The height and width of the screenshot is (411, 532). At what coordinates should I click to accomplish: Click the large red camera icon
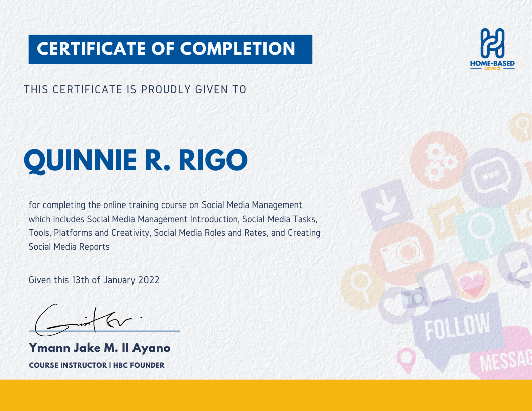coord(402,254)
